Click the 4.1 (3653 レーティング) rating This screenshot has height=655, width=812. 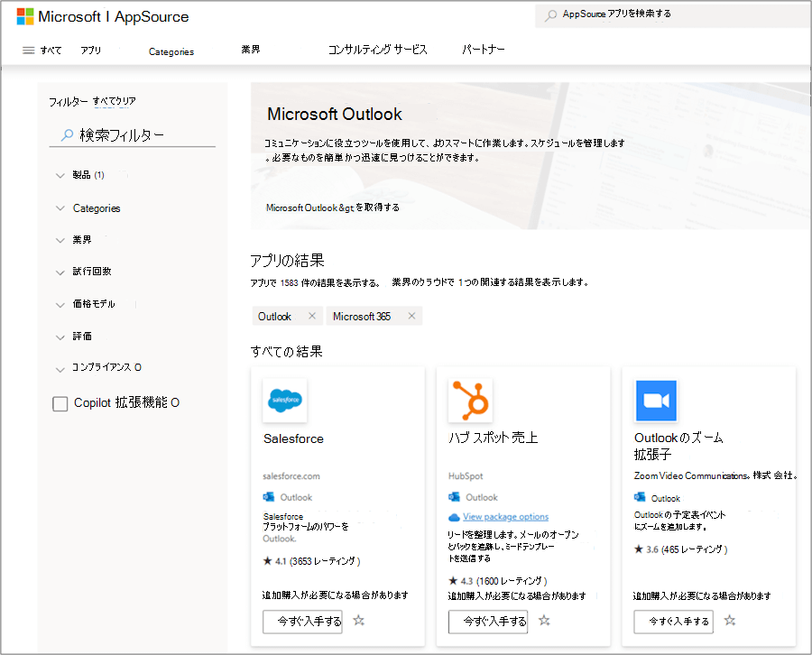tap(312, 561)
